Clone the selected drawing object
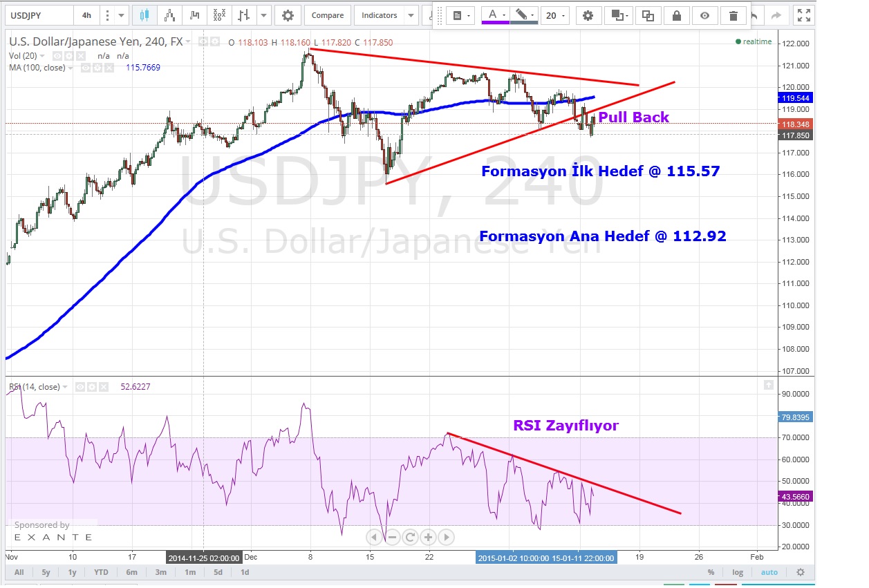The height and width of the screenshot is (588, 869). [x=648, y=15]
